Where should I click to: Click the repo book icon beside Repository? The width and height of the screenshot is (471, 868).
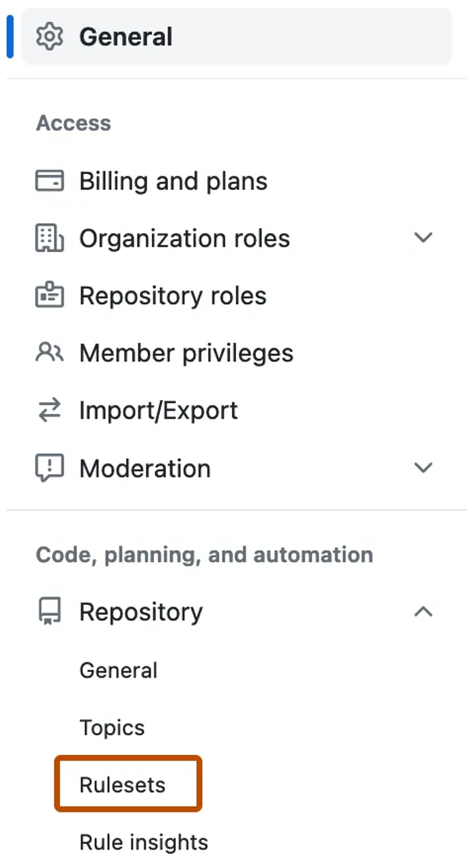[49, 612]
